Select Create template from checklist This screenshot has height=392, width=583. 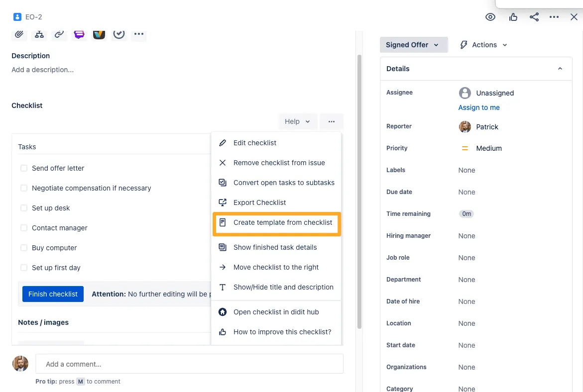coord(277,223)
